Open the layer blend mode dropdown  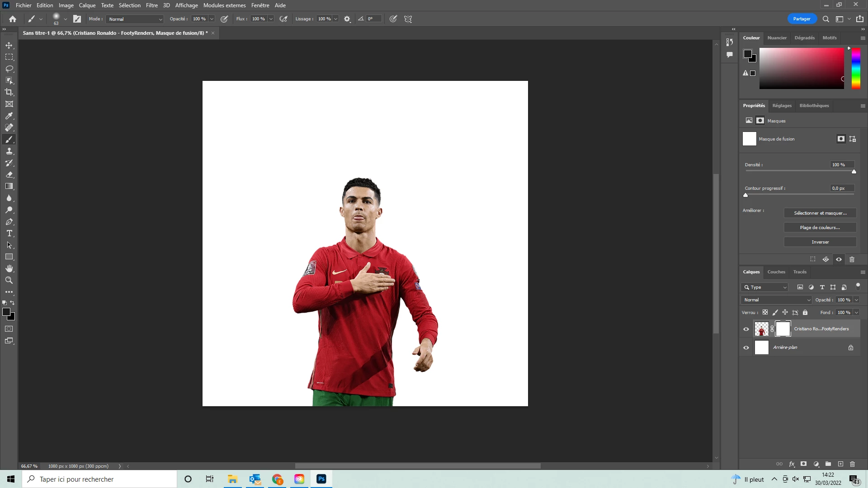(776, 300)
